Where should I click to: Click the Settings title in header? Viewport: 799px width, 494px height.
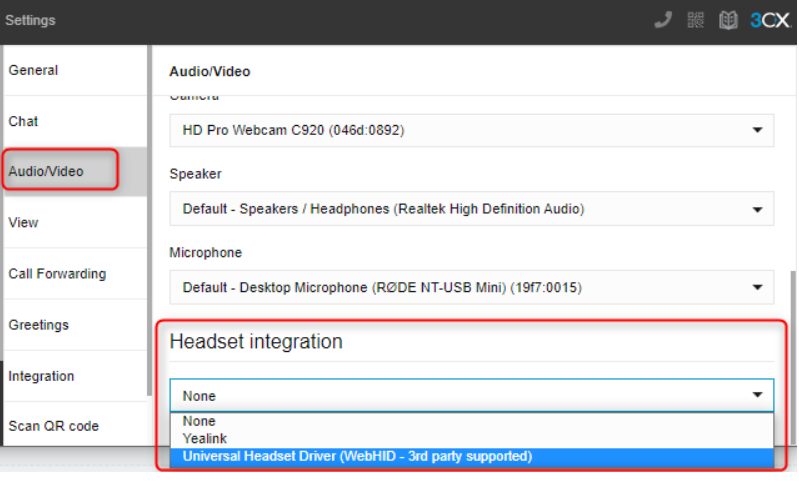coord(31,20)
